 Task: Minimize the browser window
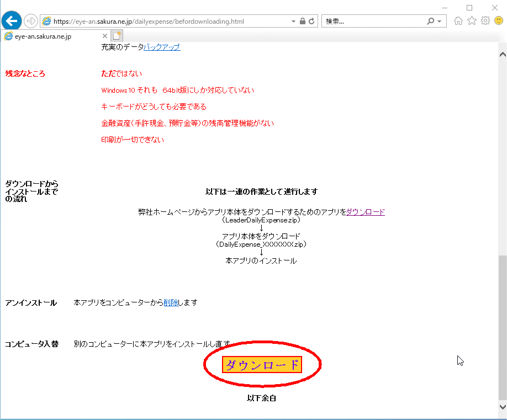point(445,7)
